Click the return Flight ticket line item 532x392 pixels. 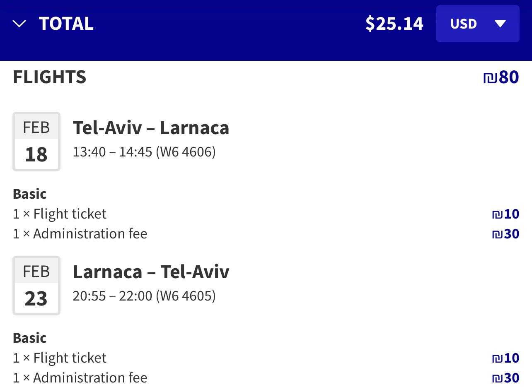coord(60,358)
